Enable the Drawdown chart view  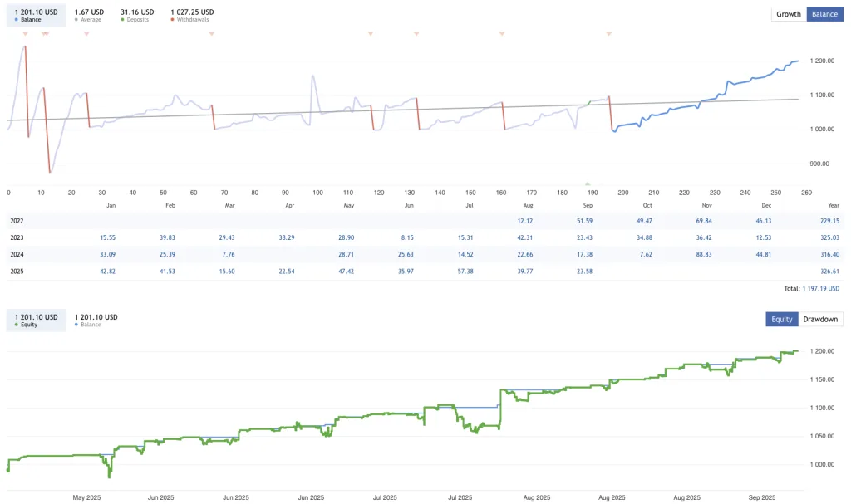coord(822,319)
